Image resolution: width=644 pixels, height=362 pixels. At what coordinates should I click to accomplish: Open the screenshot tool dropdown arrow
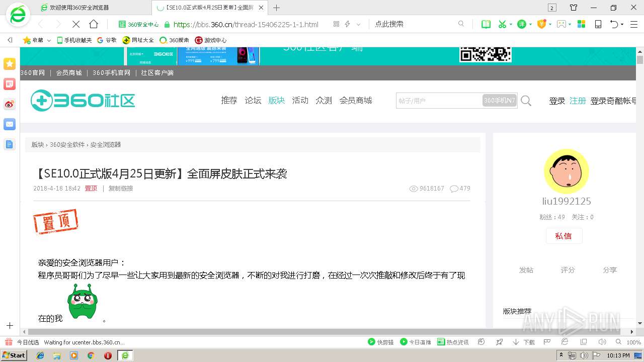[x=511, y=24]
